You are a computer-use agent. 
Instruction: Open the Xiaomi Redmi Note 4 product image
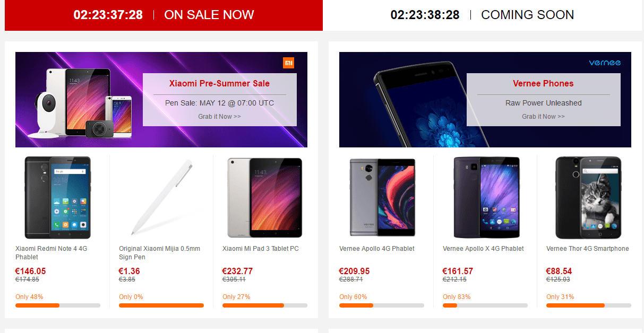[57, 198]
